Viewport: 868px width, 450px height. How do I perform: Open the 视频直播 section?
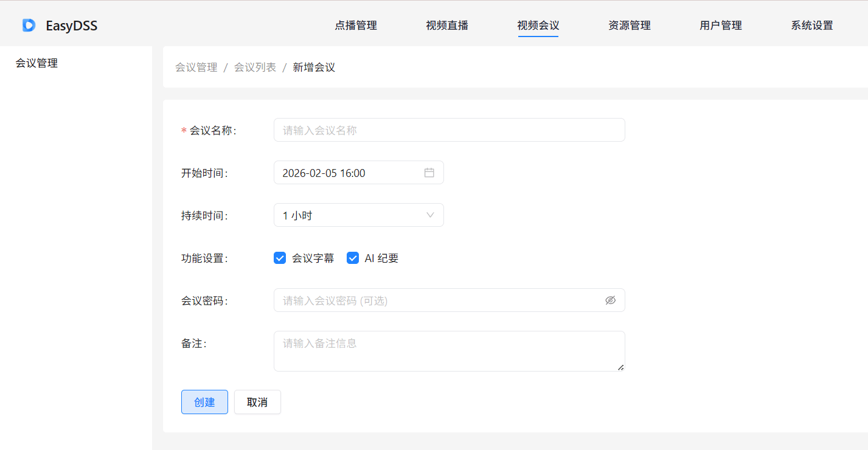[446, 26]
